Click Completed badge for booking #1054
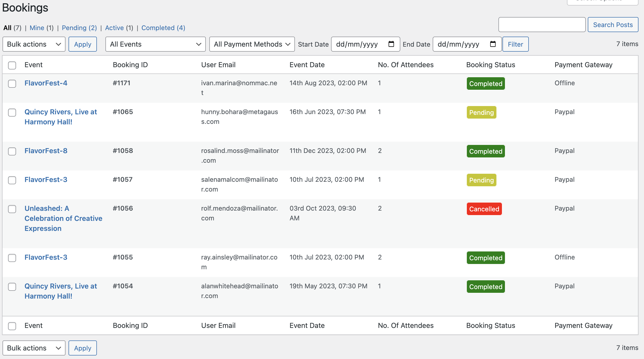Viewport: 644px width, 359px height. point(486,287)
